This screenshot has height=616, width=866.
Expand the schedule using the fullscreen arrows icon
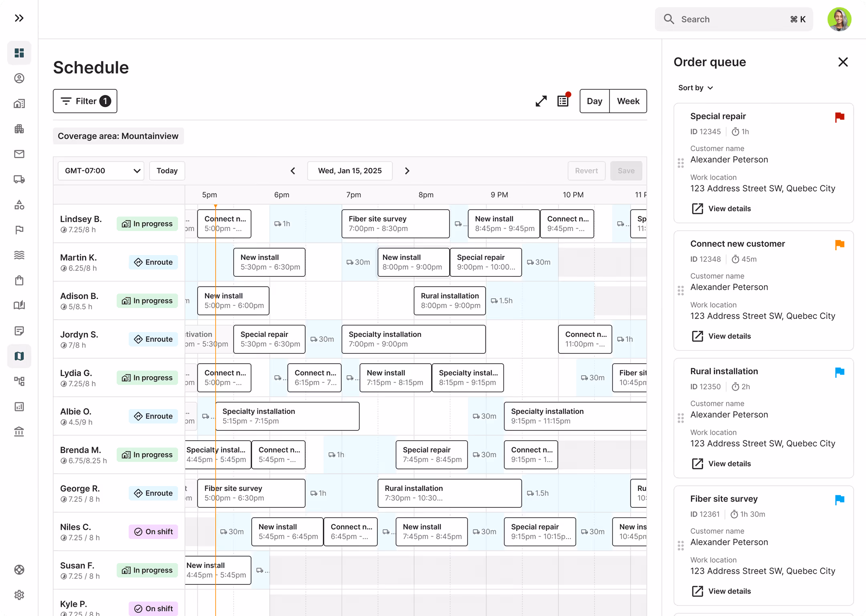tap(541, 101)
